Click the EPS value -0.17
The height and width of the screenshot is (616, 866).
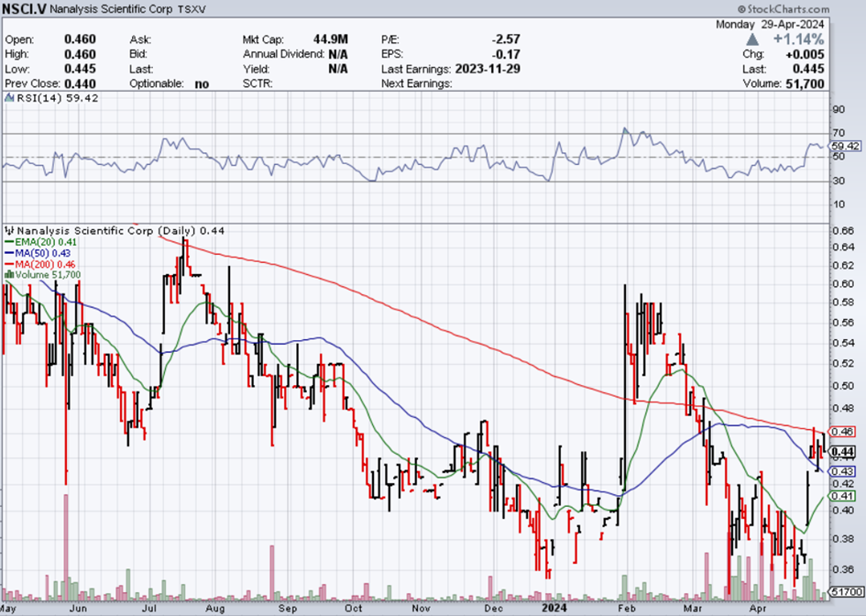point(505,54)
